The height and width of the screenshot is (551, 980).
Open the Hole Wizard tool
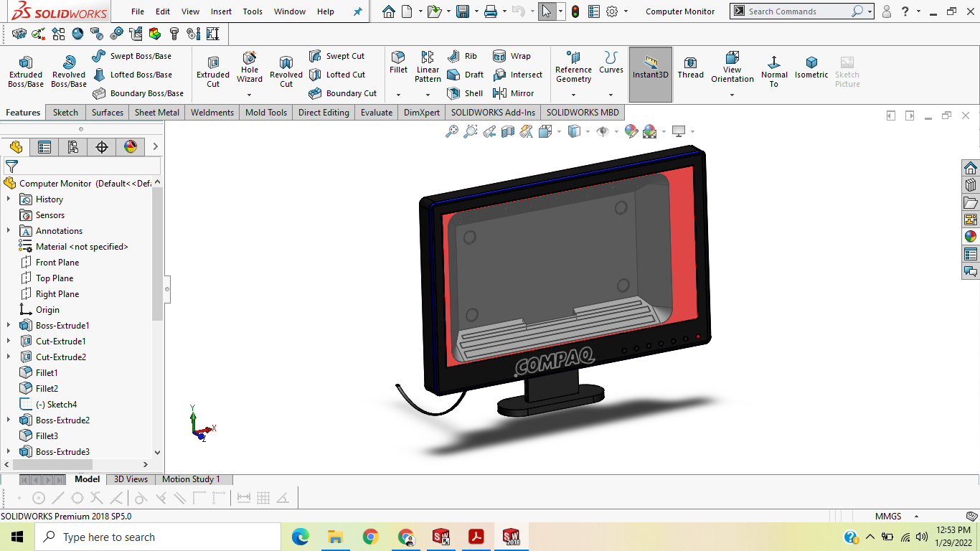click(249, 67)
